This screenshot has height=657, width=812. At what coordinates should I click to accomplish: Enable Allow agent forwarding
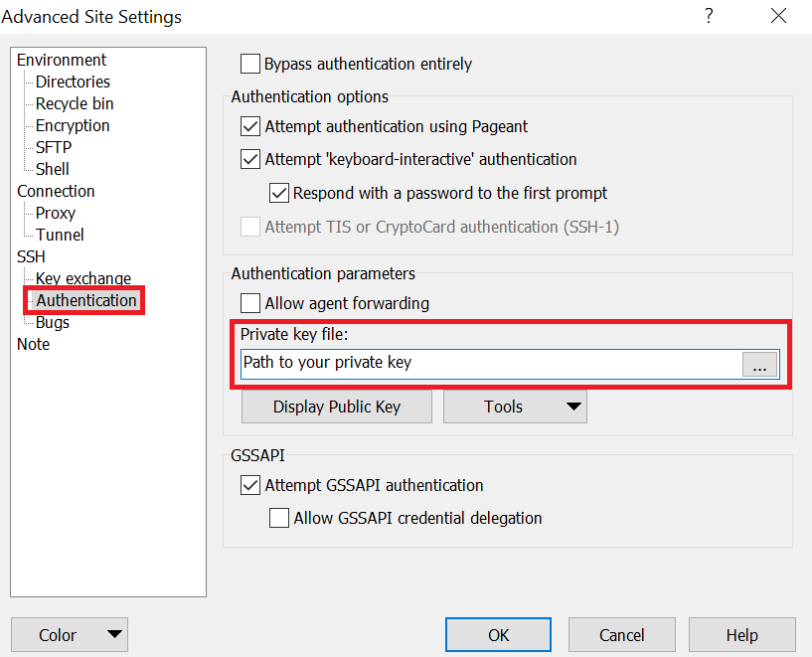(250, 303)
